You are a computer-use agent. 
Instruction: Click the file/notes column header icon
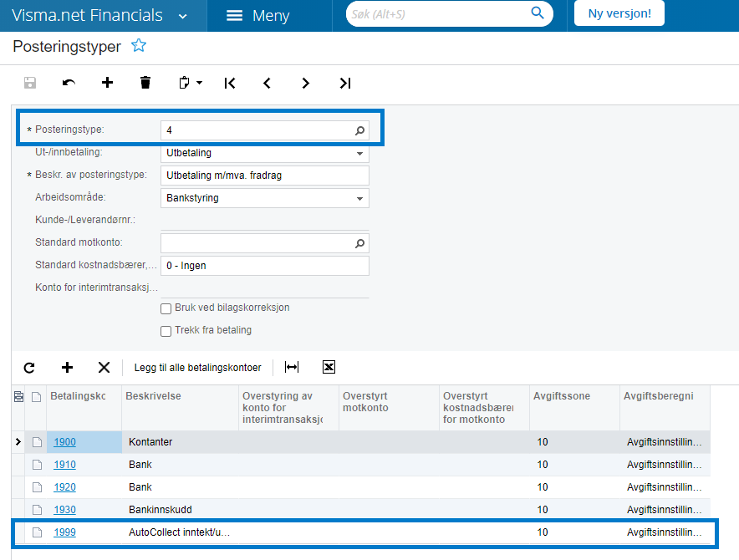(37, 397)
